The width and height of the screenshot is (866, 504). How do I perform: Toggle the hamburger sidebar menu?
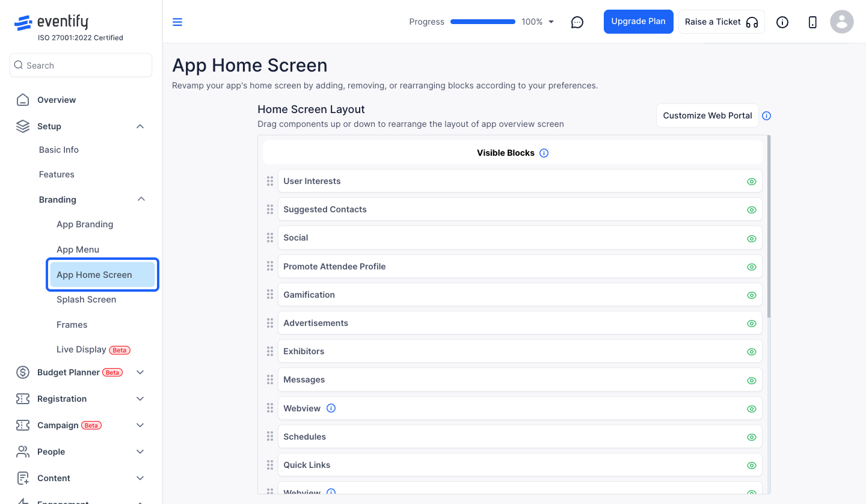point(177,22)
